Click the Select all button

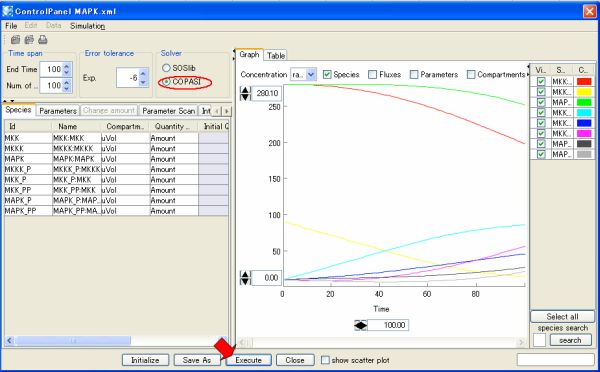(x=562, y=317)
